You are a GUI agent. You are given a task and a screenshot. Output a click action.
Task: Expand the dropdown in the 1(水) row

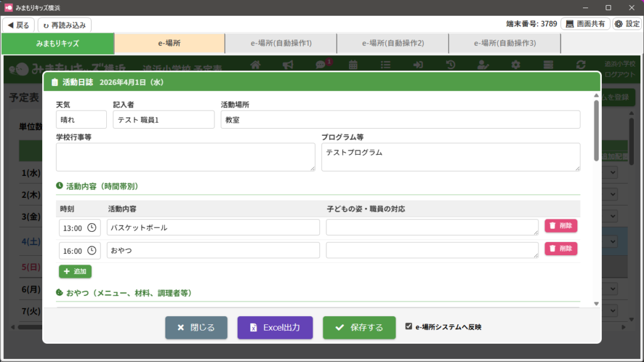(613, 173)
